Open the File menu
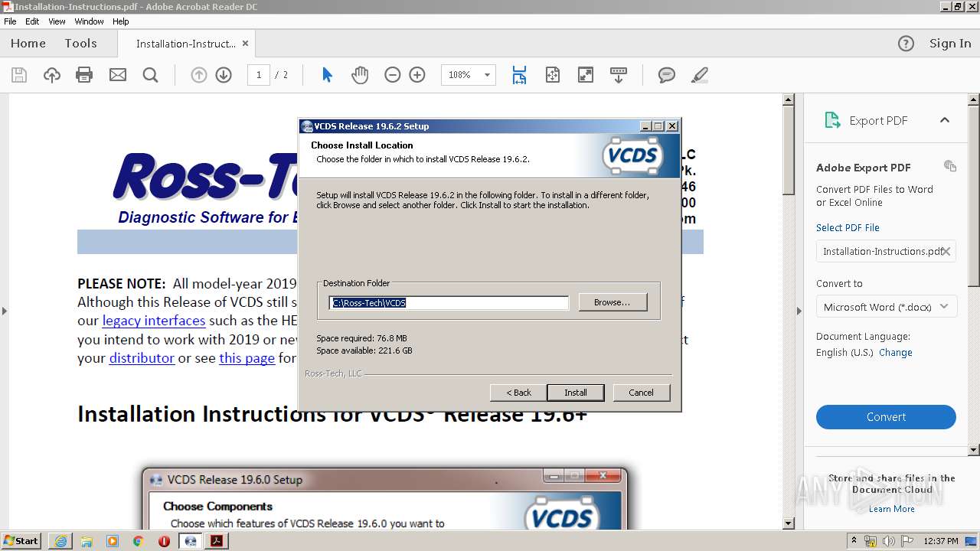The image size is (980, 551). [x=10, y=21]
